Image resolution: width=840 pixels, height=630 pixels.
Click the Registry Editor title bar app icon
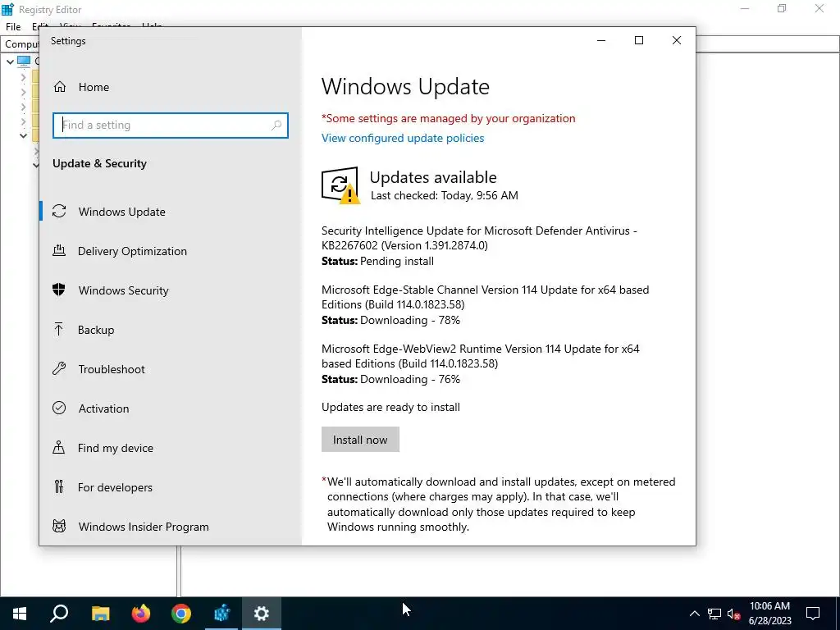pos(7,9)
